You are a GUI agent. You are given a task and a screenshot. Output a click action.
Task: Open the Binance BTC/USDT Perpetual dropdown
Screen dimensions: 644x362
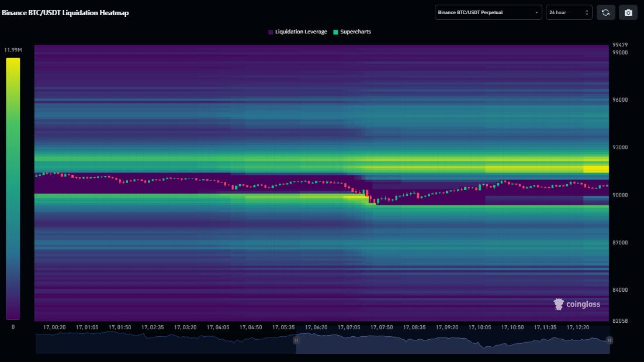(x=488, y=12)
